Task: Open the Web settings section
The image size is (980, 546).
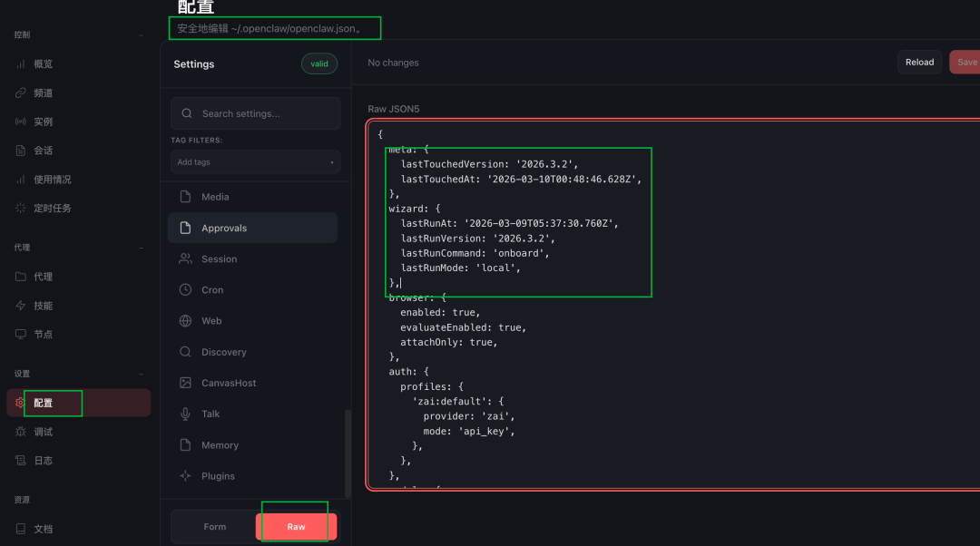Action: (252, 321)
